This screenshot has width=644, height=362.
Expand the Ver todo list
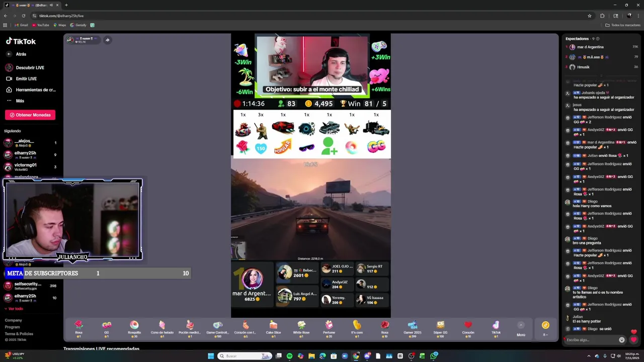pyautogui.click(x=14, y=309)
